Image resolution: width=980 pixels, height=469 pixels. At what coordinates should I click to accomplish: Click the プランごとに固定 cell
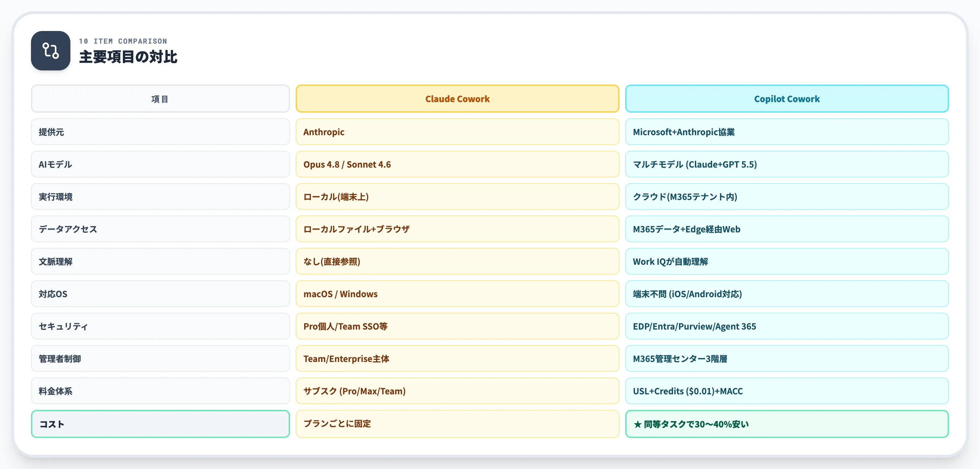pos(457,424)
